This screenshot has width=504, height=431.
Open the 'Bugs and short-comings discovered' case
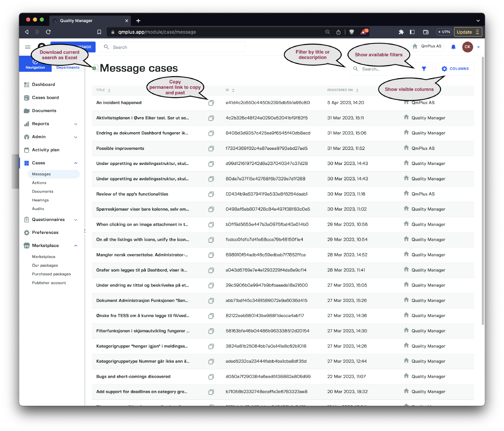tap(133, 377)
